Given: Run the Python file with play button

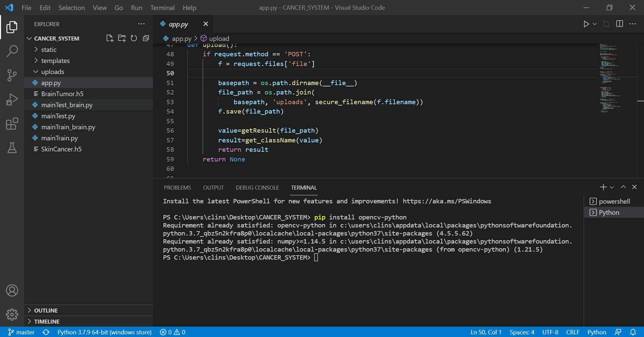Looking at the screenshot, I should pyautogui.click(x=586, y=24).
